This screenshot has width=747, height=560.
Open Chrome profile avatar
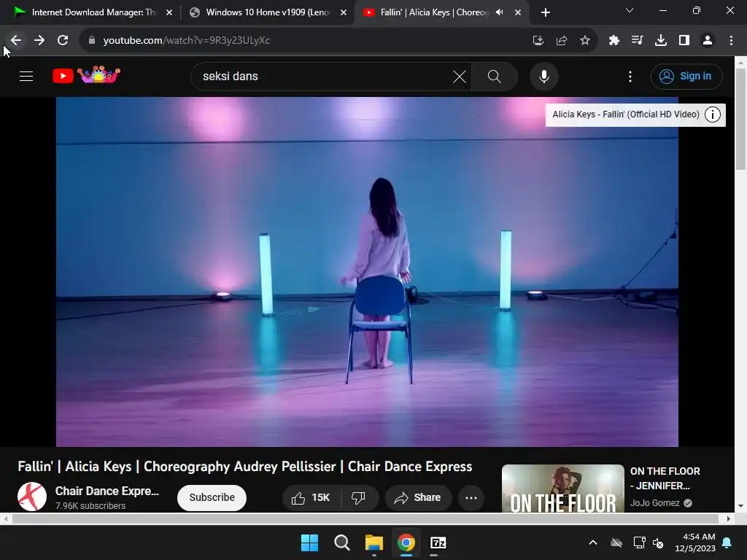[x=708, y=41]
